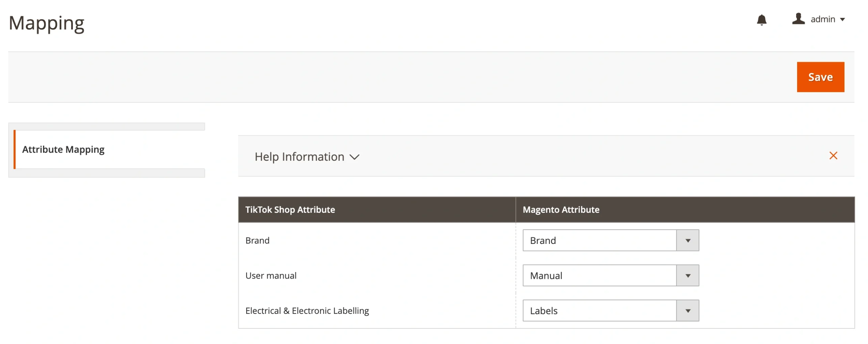This screenshot has height=344, width=868.
Task: Open the Brand Magento attribute dropdown
Action: [600, 240]
